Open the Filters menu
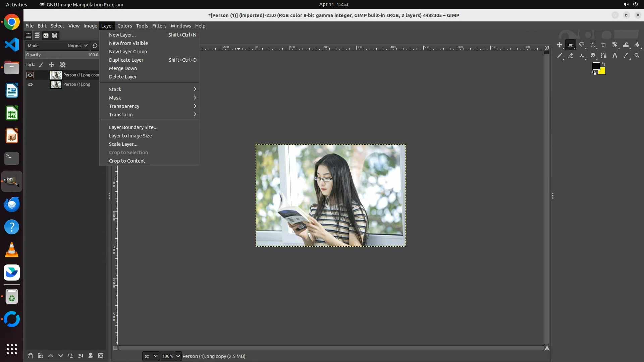Viewport: 644px width, 362px height. click(159, 26)
